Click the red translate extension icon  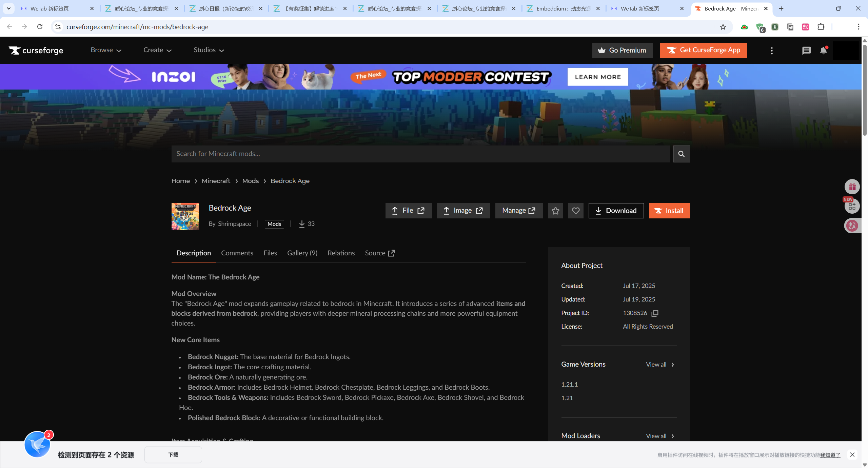[x=806, y=27]
